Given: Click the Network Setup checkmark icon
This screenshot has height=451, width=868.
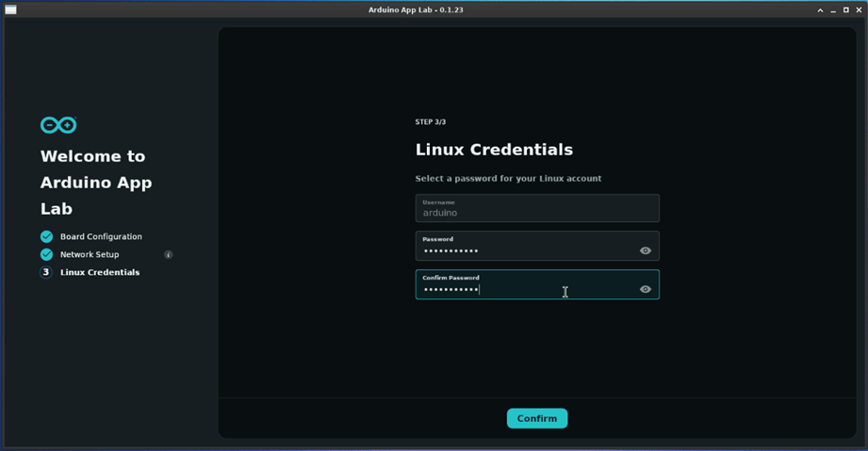Looking at the screenshot, I should tap(46, 254).
